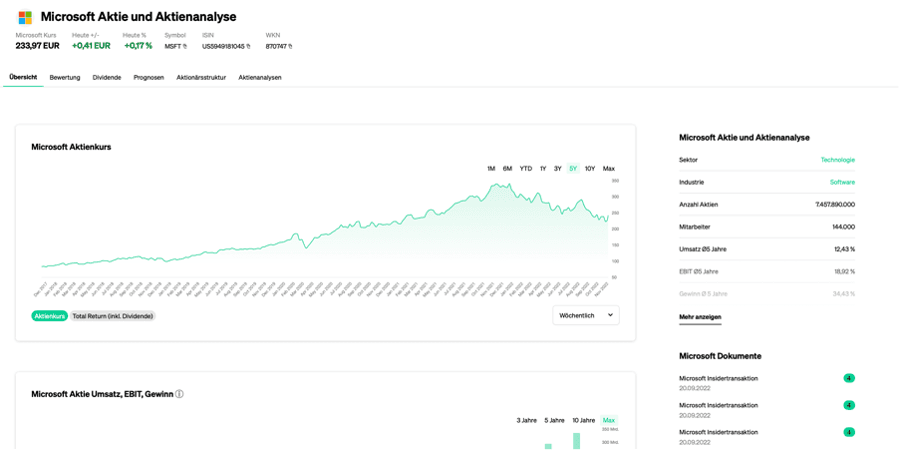901x452 pixels.
Task: Set stock chart range to Max
Action: (609, 168)
